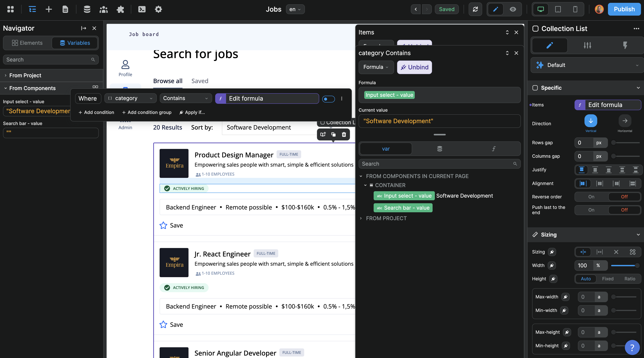The width and height of the screenshot is (644, 358).
Task: Open the project settings gear icon
Action: tap(158, 9)
